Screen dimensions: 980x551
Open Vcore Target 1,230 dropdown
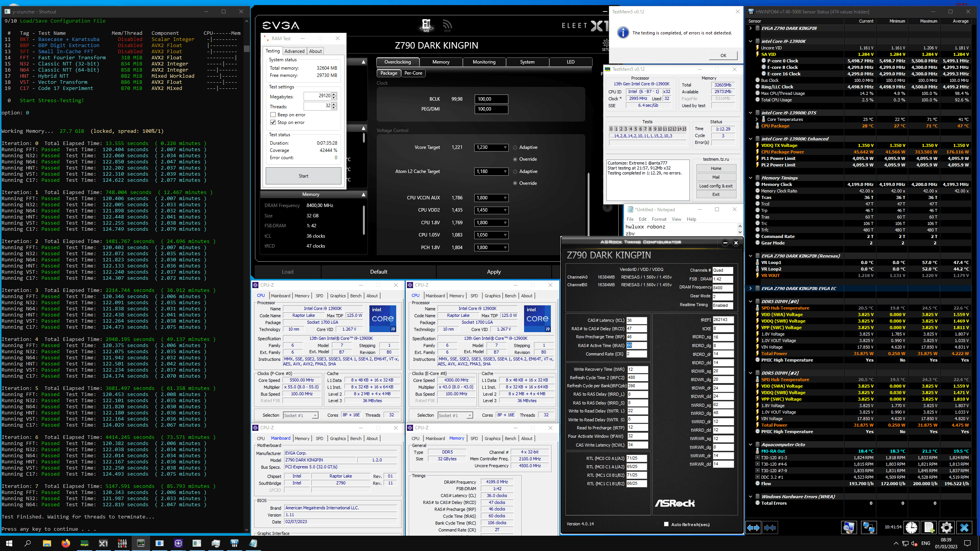(x=491, y=147)
